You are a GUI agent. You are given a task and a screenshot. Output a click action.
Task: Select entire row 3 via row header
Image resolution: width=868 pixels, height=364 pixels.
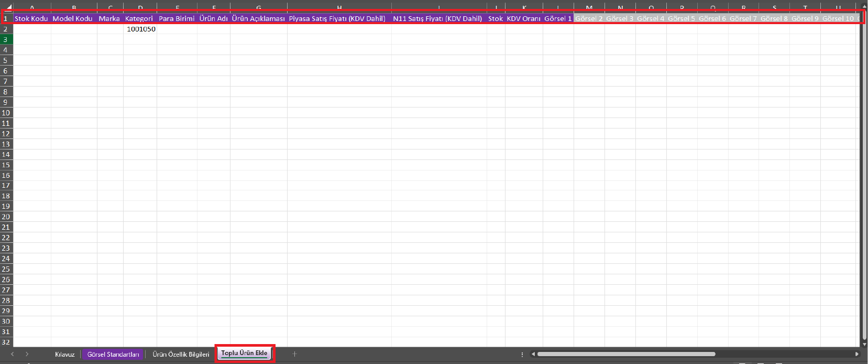pos(6,39)
